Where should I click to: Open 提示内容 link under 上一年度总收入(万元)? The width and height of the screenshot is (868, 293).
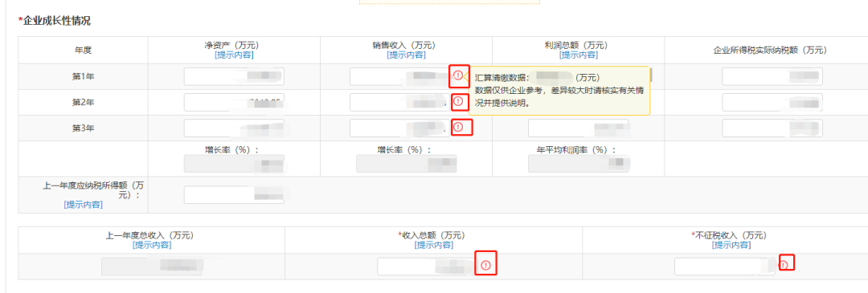click(x=152, y=245)
